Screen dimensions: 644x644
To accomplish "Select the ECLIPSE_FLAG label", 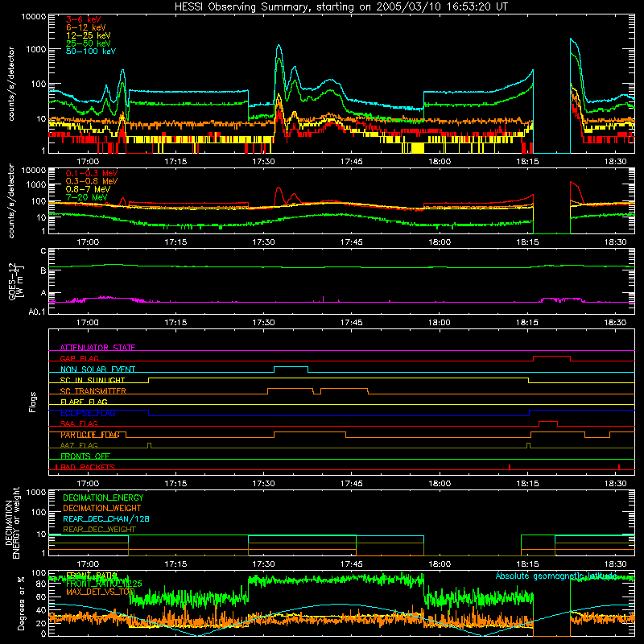I will point(88,413).
